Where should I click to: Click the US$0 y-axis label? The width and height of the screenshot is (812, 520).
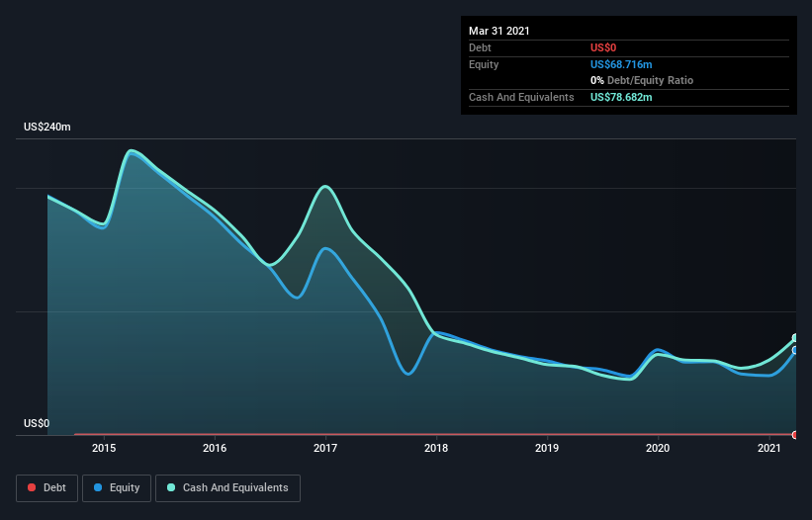[37, 423]
